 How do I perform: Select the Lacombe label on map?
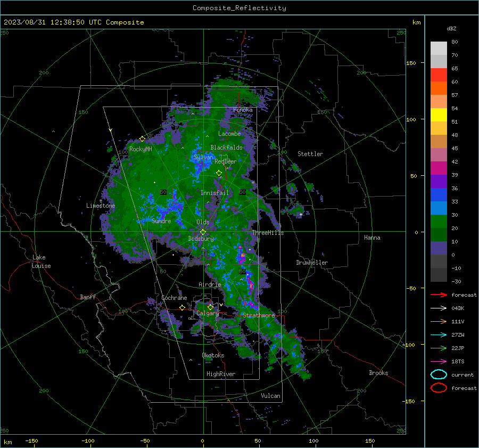229,134
